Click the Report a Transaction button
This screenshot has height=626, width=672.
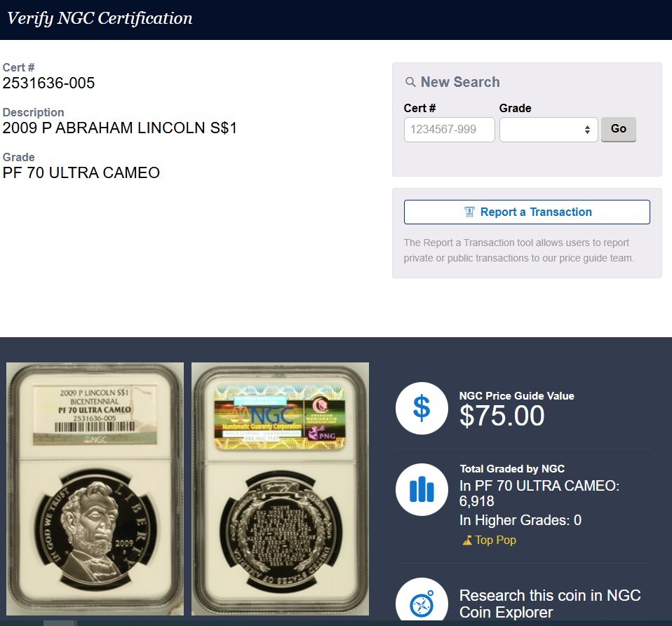pyautogui.click(x=527, y=212)
